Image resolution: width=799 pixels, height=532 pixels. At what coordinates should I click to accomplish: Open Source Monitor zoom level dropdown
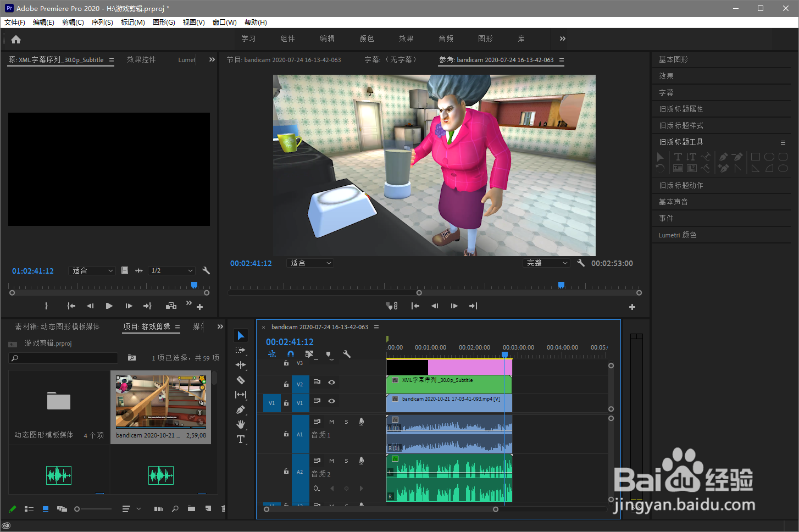click(92, 270)
